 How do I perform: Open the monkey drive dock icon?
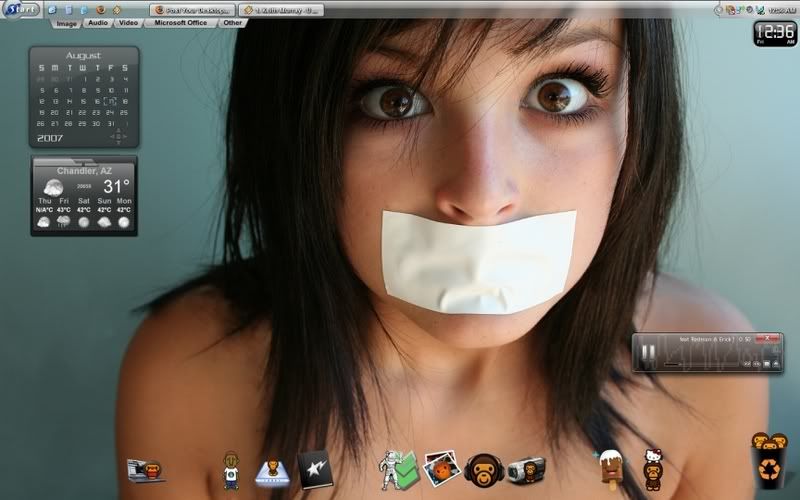[x=272, y=472]
